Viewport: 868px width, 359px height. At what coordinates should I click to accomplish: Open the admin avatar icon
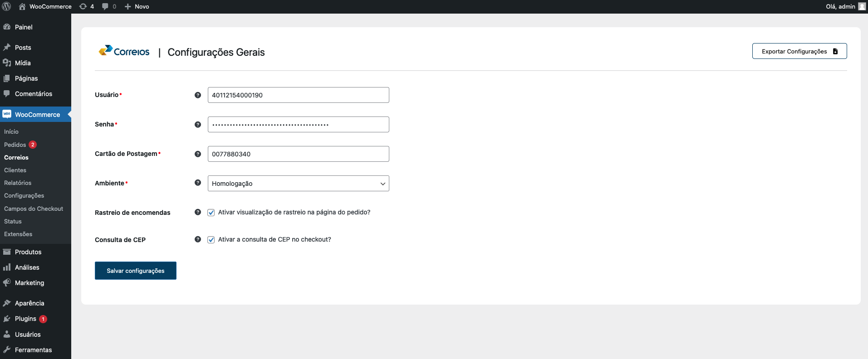click(862, 6)
